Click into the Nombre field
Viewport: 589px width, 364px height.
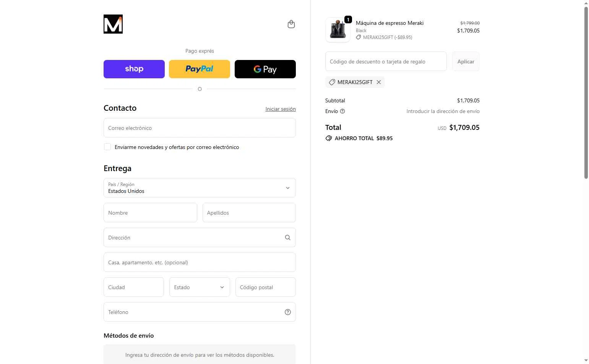coord(150,212)
